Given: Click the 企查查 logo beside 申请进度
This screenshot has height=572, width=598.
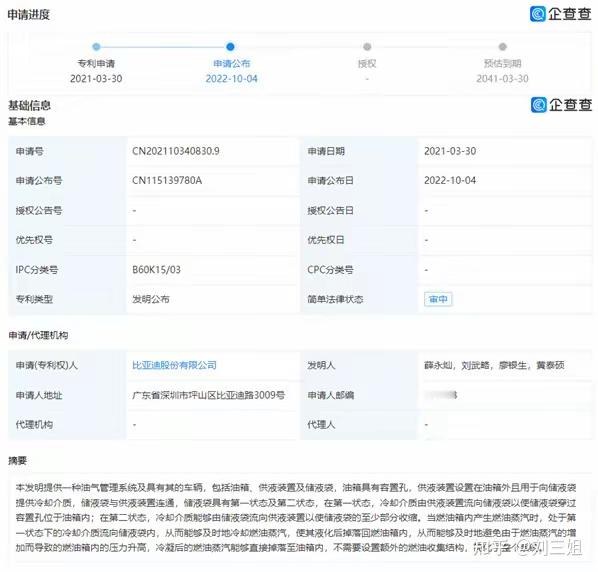Looking at the screenshot, I should [560, 14].
